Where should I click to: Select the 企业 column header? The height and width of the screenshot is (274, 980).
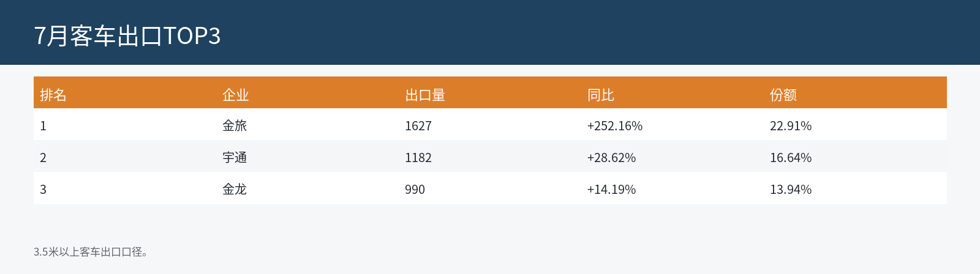[x=236, y=95]
